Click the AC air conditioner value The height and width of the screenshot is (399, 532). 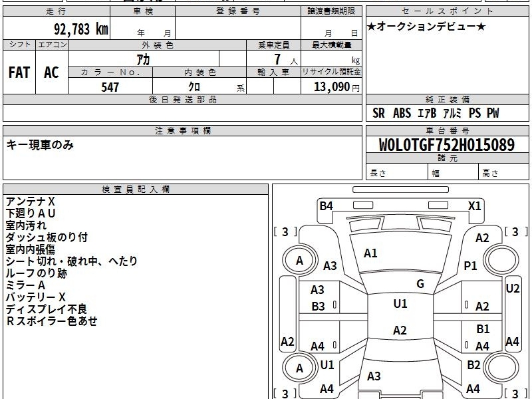click(52, 72)
